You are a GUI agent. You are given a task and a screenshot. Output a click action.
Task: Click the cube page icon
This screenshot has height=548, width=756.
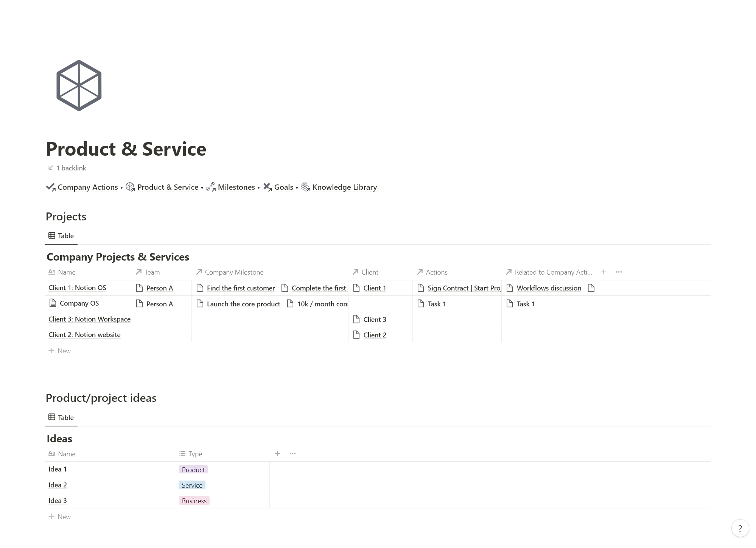[79, 86]
